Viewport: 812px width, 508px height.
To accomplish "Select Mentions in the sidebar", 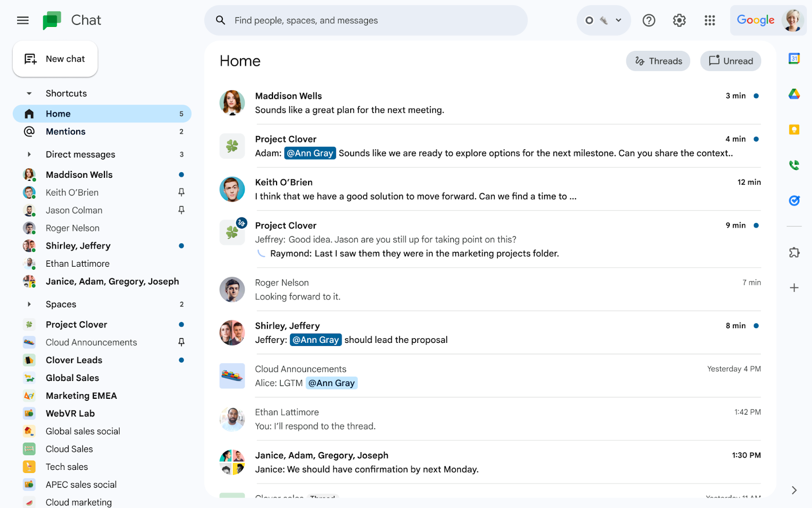I will (102, 132).
